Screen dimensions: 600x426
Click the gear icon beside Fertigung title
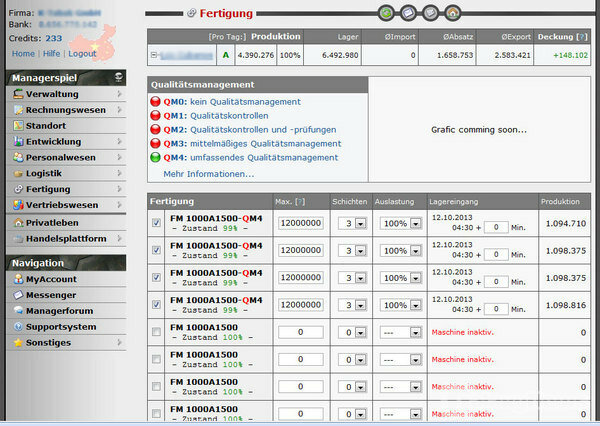191,13
